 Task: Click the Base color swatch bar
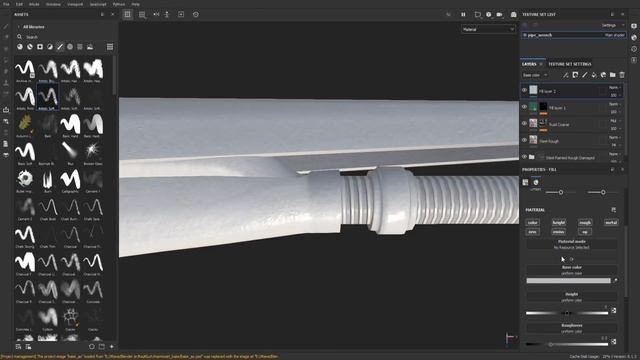point(568,281)
